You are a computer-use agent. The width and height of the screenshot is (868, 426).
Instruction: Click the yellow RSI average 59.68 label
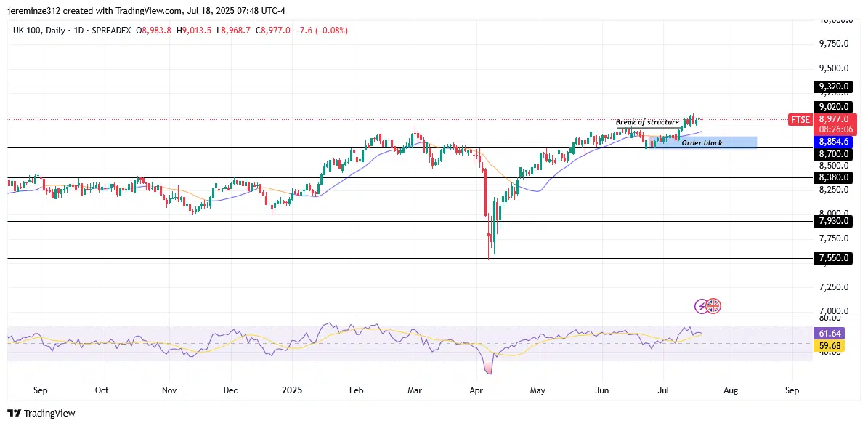click(x=830, y=346)
